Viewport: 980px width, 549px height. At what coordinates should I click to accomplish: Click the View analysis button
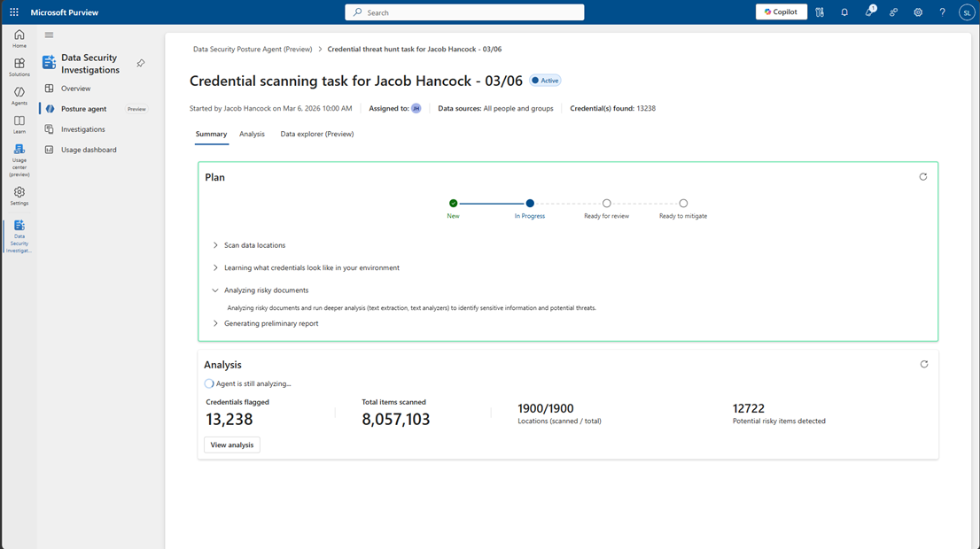point(231,445)
